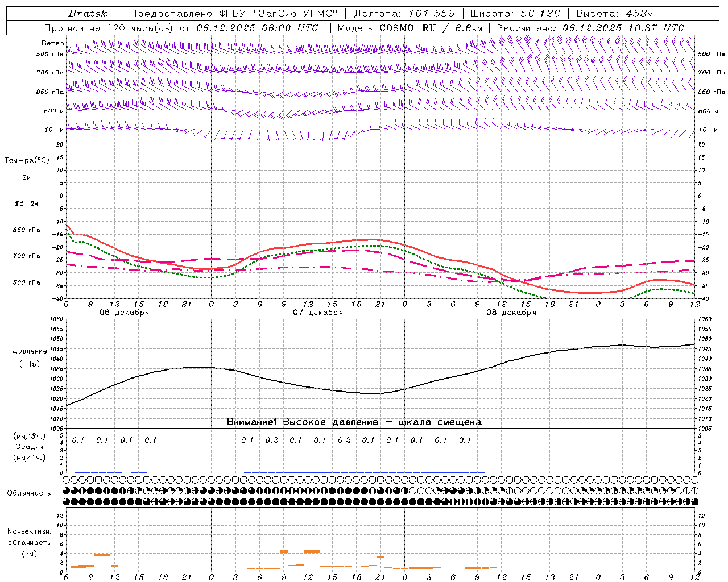Click the "Рассчитано: 06.12.2025 10:37 UTC" timestamp
The height and width of the screenshot is (582, 728).
pos(590,28)
